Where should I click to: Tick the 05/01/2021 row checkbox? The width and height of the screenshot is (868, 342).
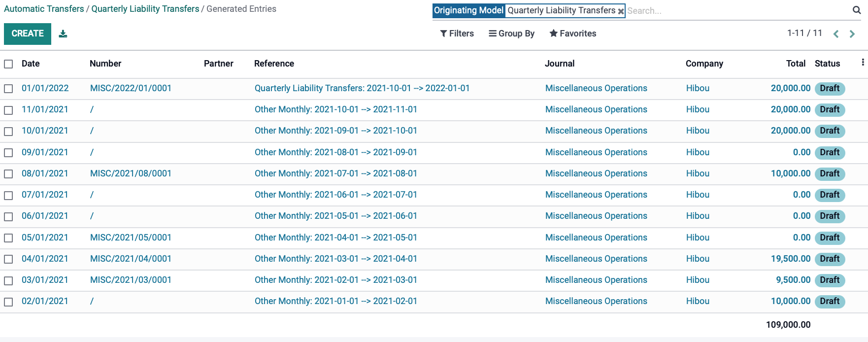tap(8, 238)
